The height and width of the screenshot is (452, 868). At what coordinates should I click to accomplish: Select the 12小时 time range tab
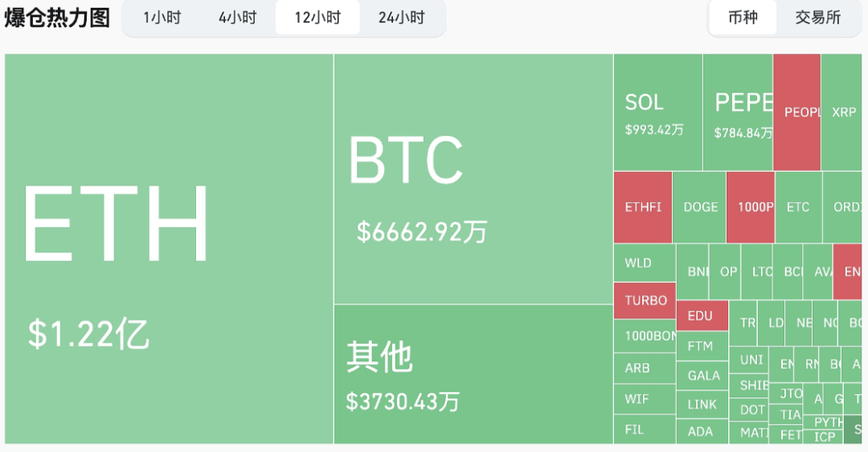tap(317, 18)
